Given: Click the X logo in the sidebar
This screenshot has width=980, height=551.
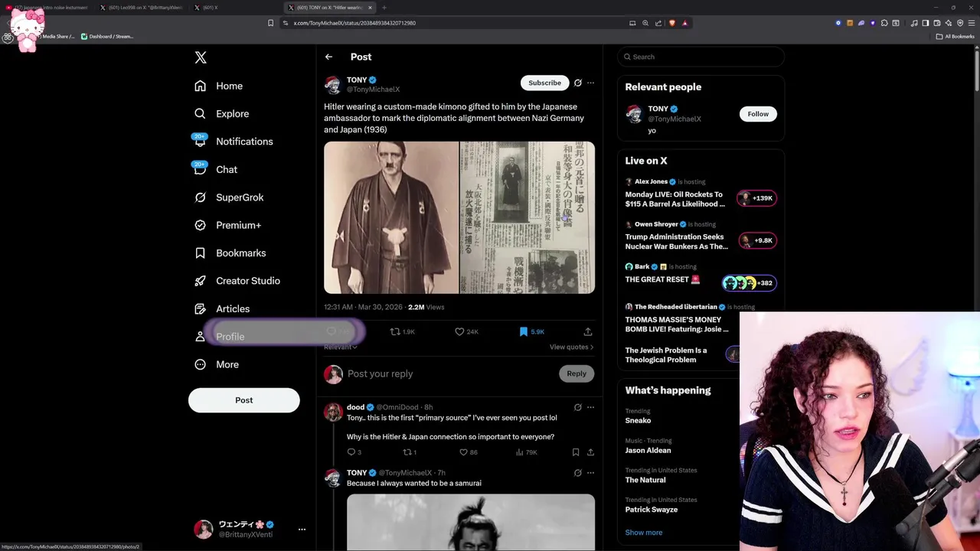Looking at the screenshot, I should (x=201, y=57).
